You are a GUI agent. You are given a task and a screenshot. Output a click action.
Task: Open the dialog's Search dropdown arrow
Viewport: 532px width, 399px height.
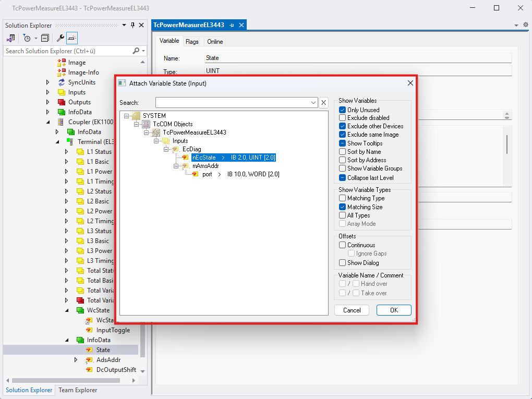313,103
